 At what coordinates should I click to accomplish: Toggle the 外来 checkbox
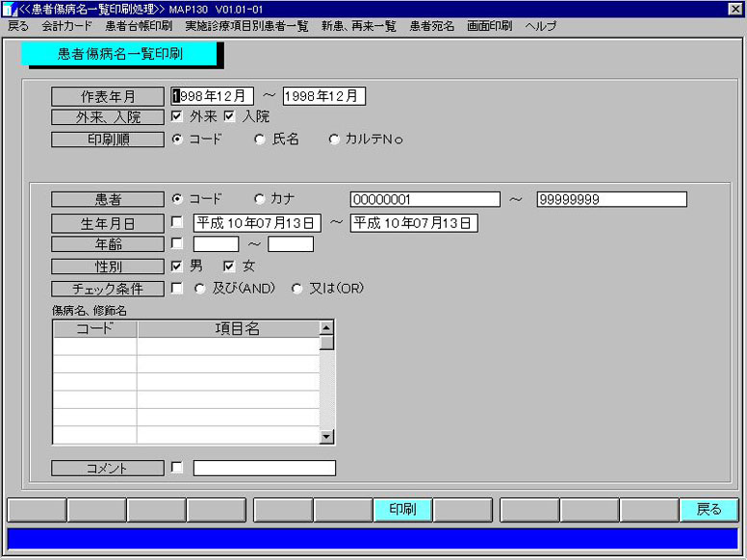pyautogui.click(x=177, y=116)
